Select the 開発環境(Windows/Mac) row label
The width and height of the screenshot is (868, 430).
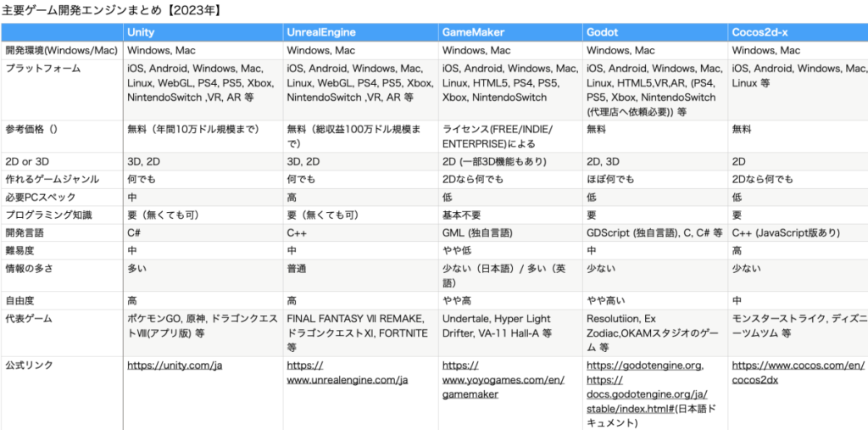tap(61, 50)
